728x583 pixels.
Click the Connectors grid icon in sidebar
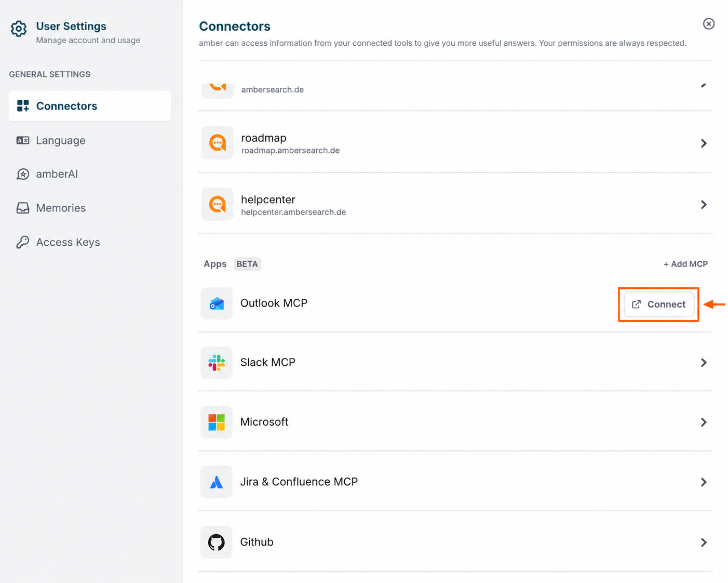click(x=23, y=106)
